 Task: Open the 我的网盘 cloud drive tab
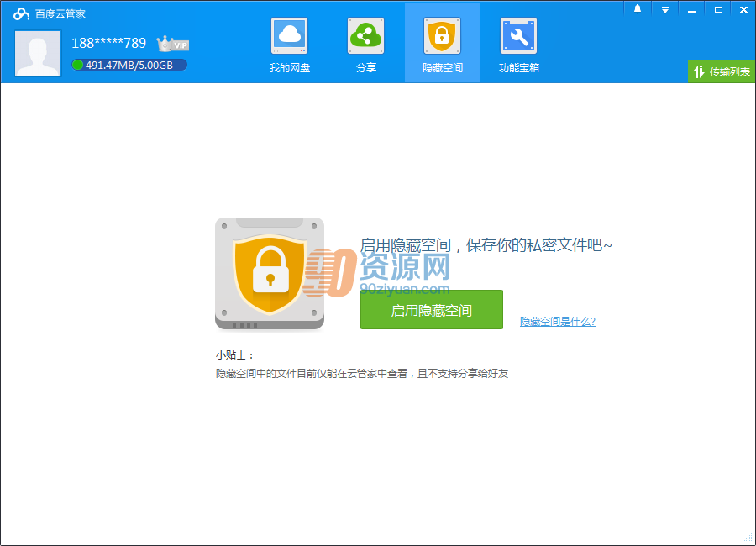(x=289, y=45)
